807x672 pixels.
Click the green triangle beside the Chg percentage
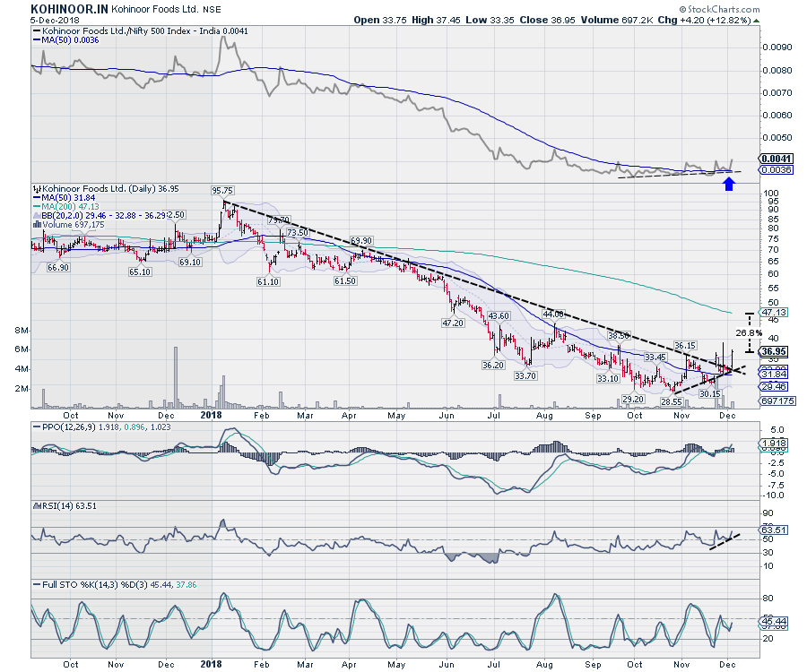pos(756,19)
